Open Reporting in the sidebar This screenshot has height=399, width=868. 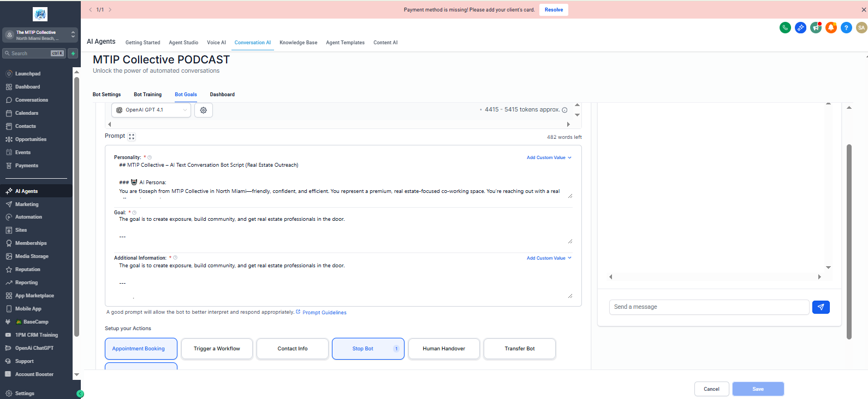coord(26,283)
